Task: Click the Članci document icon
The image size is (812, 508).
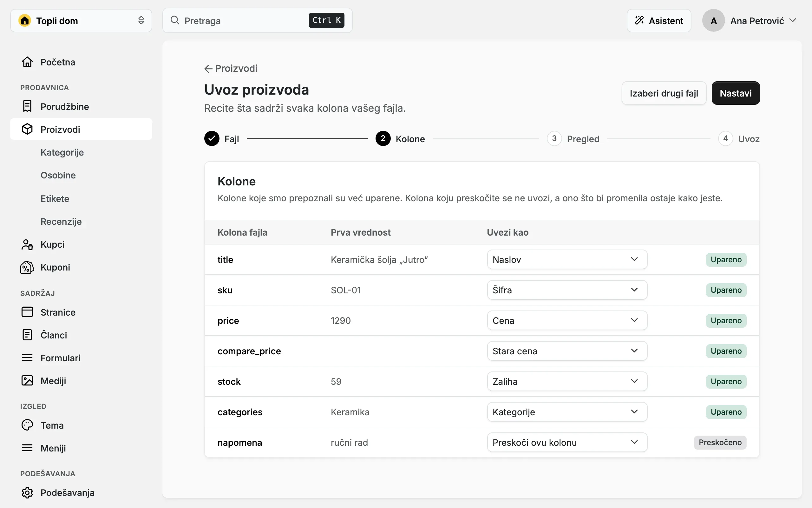Action: (27, 335)
